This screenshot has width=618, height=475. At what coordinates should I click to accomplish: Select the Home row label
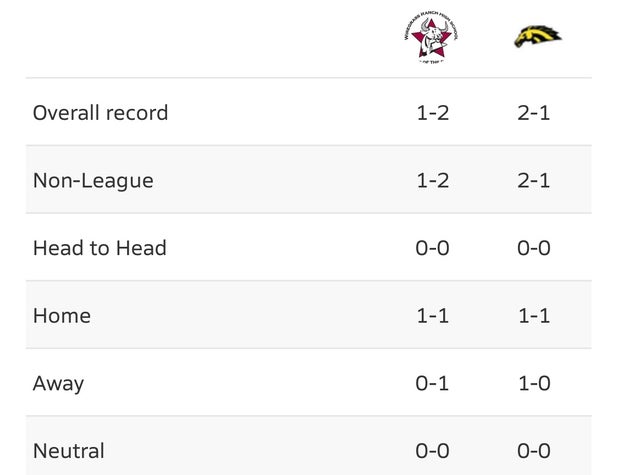coord(62,316)
